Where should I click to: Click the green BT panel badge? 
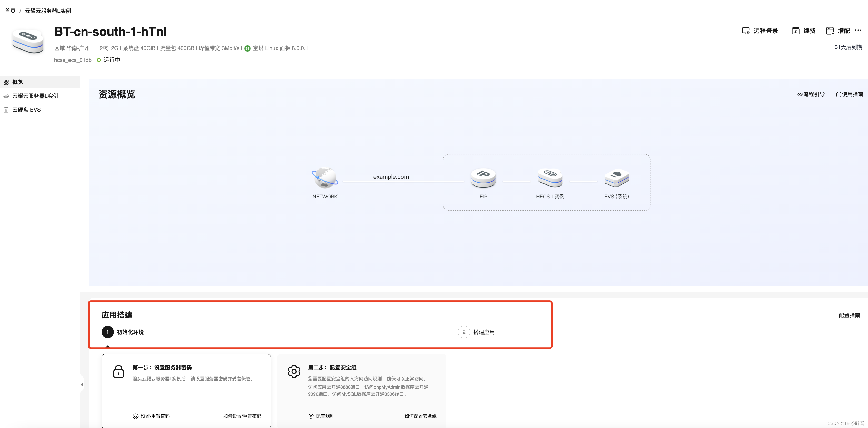coord(247,48)
